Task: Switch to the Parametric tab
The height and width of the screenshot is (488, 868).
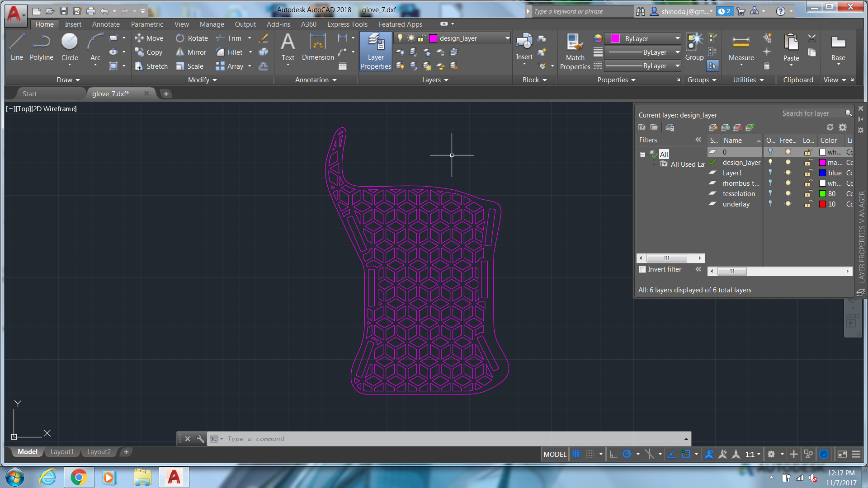Action: pyautogui.click(x=147, y=24)
